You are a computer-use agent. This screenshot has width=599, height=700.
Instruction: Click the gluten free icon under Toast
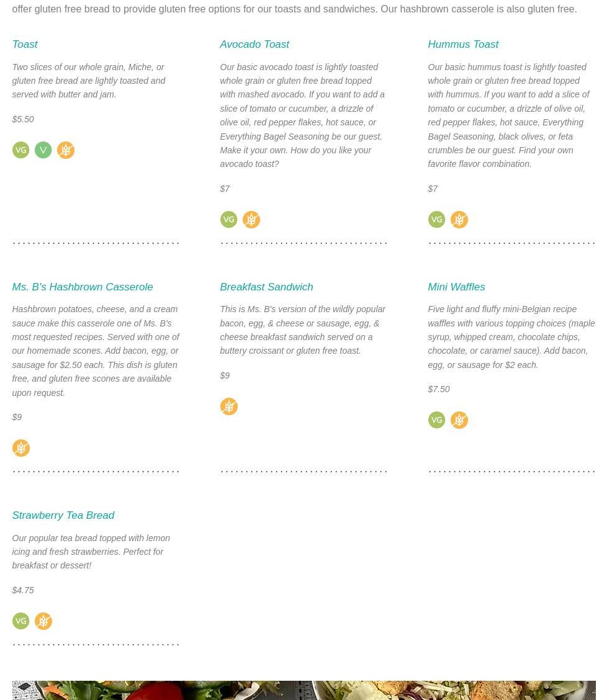65,150
